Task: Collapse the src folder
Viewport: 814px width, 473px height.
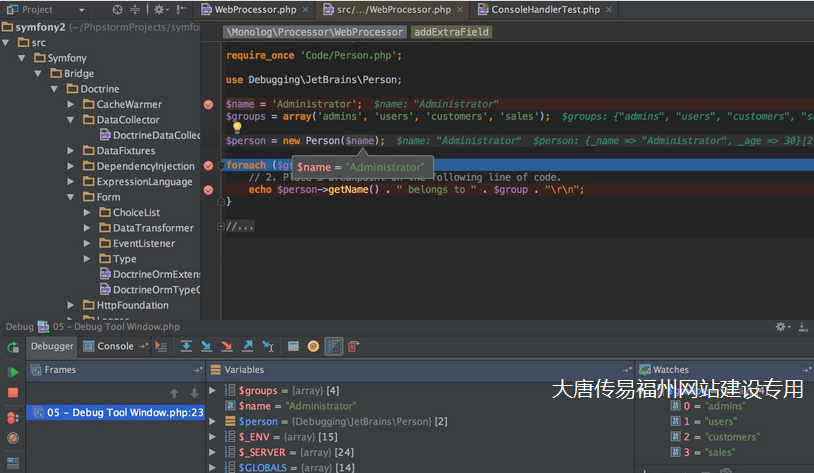Action: click(6, 43)
